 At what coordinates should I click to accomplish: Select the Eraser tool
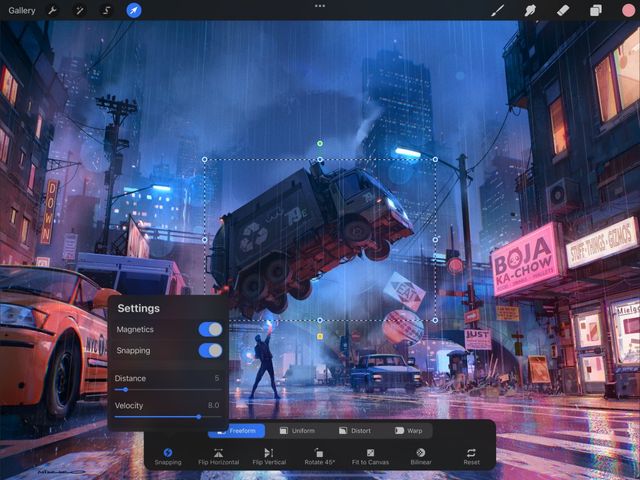point(563,11)
